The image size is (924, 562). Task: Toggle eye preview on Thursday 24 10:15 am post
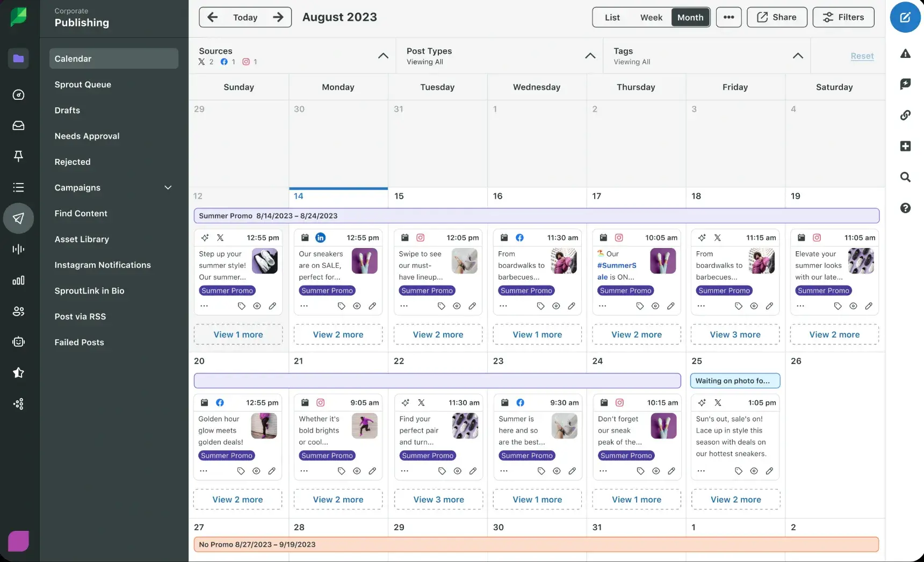656,471
